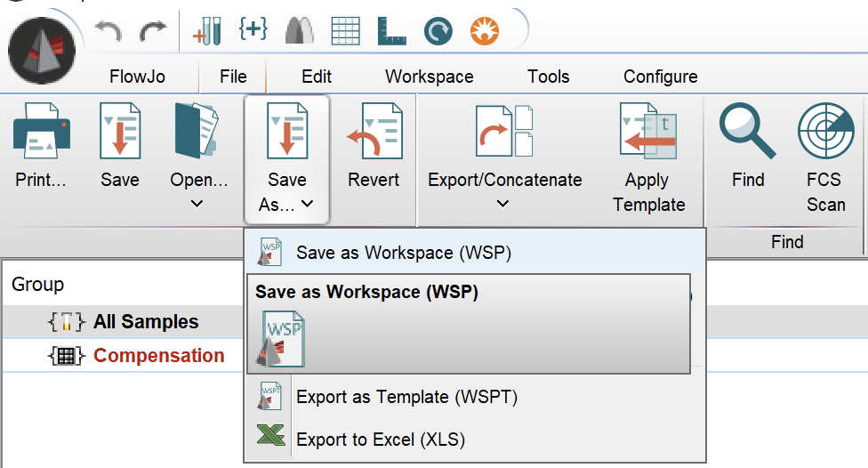Add samples using the test tubes icon
Image resolution: width=868 pixels, height=468 pixels.
pyautogui.click(x=207, y=31)
